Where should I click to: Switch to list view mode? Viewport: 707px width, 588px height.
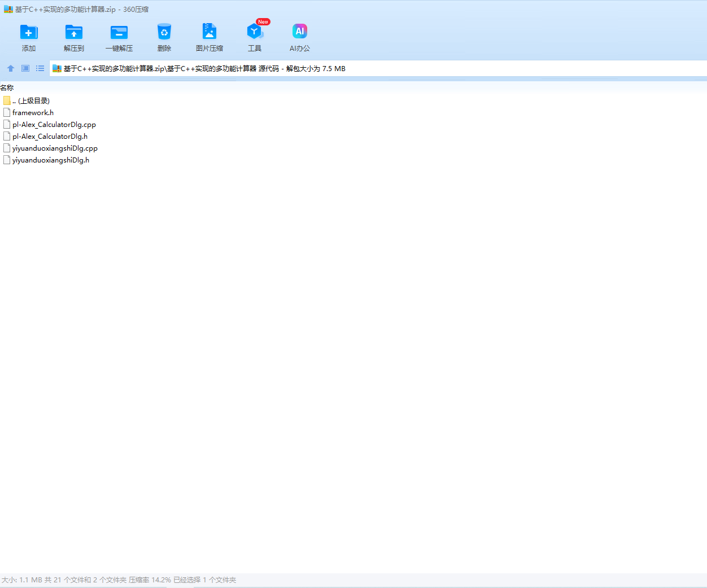tap(40, 68)
